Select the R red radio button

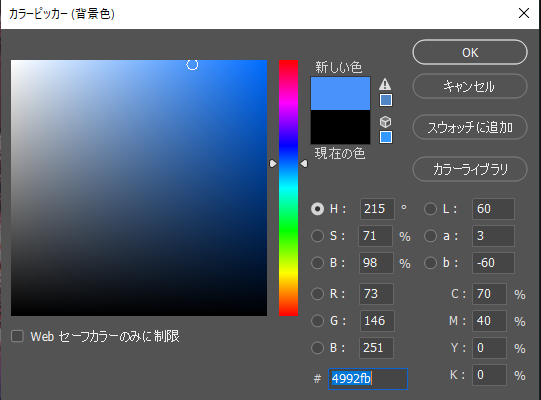point(317,294)
